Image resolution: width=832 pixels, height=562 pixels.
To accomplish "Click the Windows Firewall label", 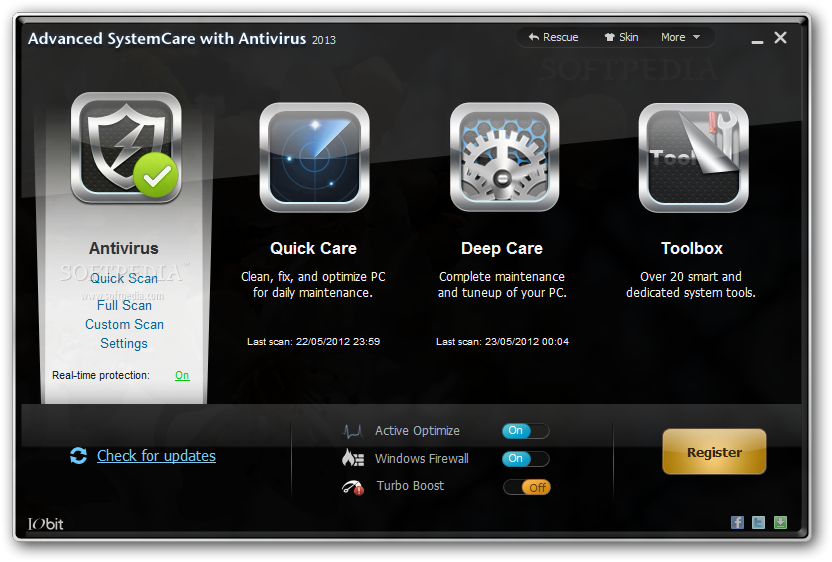I will tap(422, 459).
